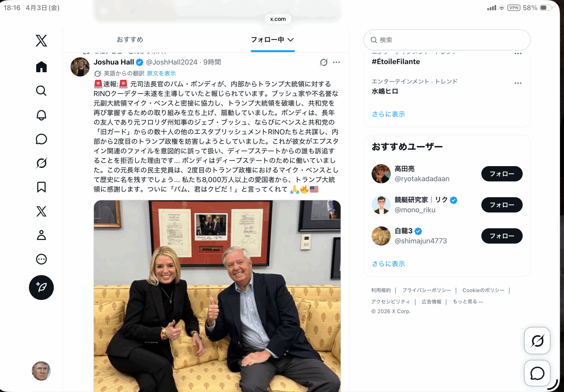The image size is (564, 392).
Task: Follow 競艇研究家 リク account
Action: pos(502,205)
